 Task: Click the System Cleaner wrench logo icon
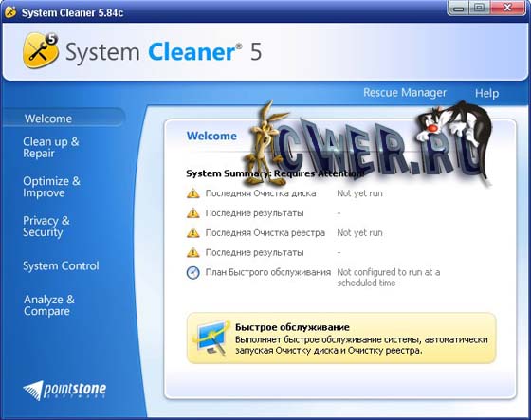[41, 50]
